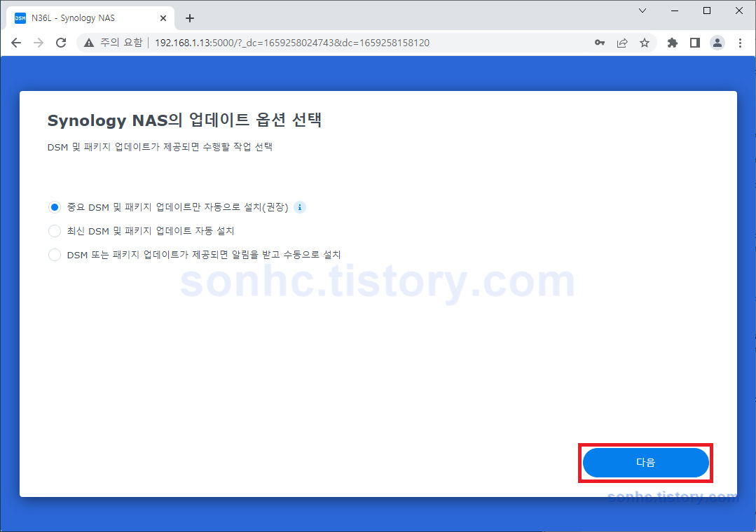The image size is (756, 532).
Task: Select important DSM updates auto-install option
Action: (x=55, y=207)
